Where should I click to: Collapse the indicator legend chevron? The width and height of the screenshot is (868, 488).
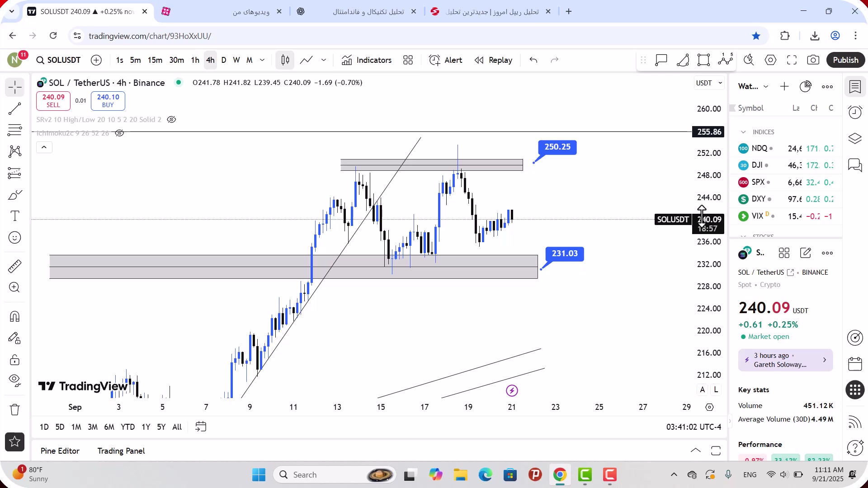tap(44, 147)
